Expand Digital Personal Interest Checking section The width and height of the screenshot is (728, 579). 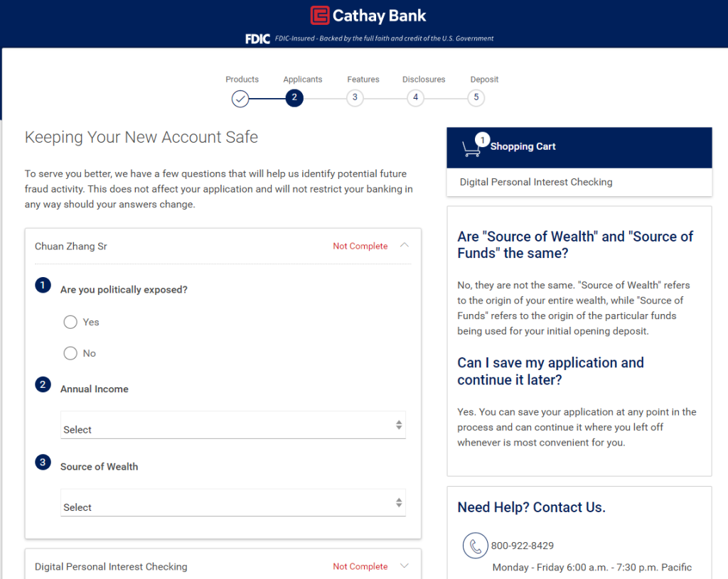point(404,566)
